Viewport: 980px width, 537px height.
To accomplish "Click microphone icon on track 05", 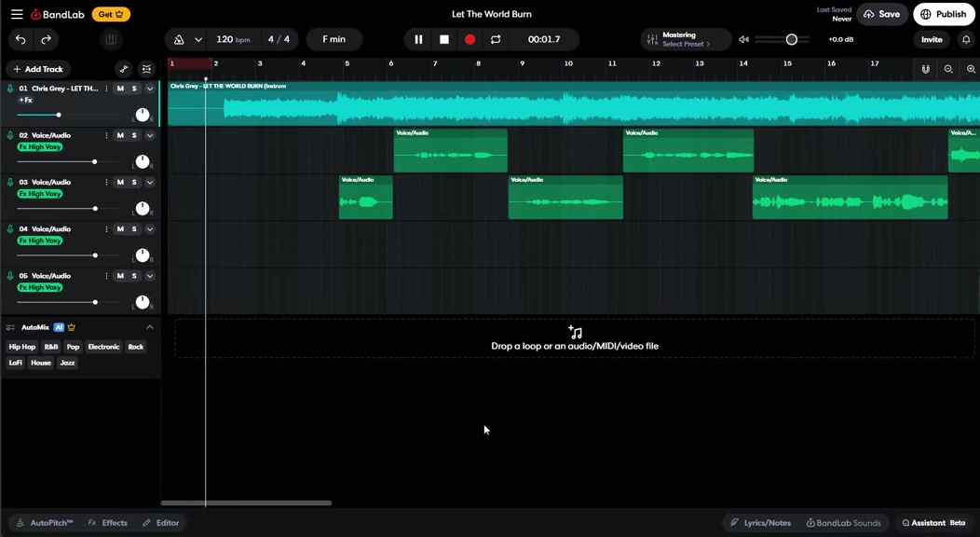I will 10,276.
